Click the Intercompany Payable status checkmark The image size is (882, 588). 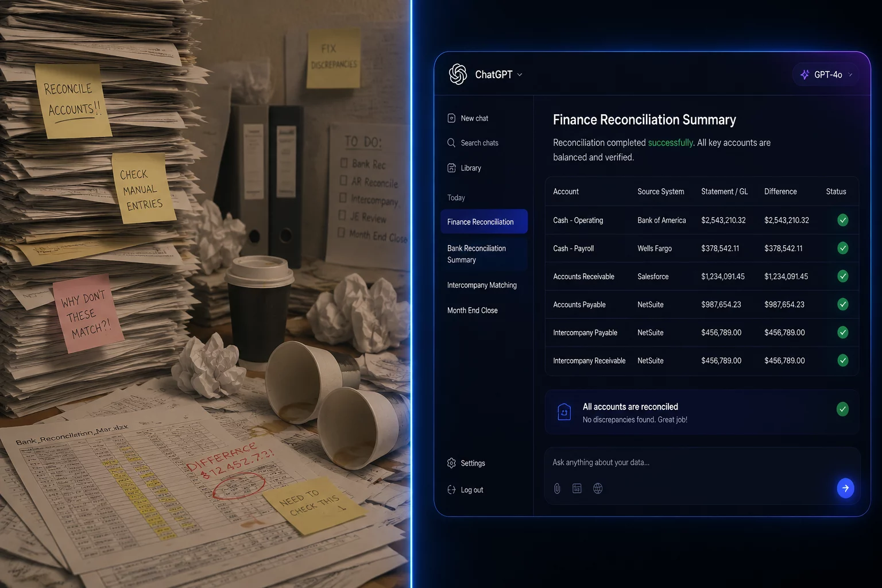(843, 332)
